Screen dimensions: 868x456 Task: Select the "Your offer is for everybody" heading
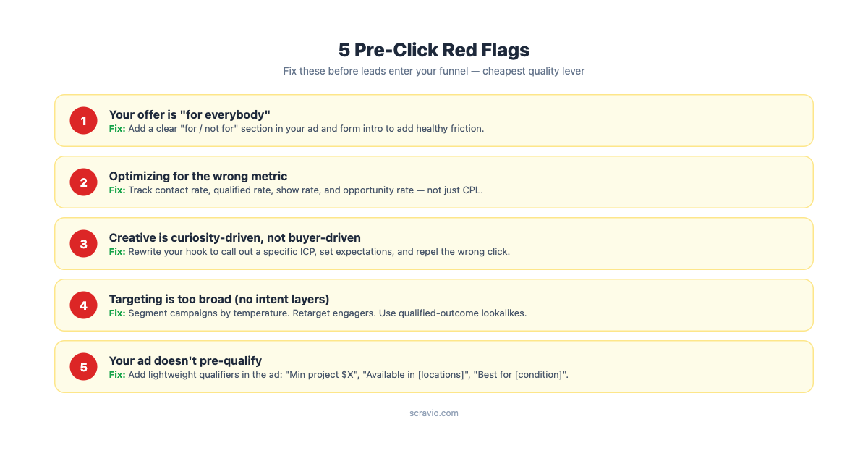pyautogui.click(x=190, y=114)
